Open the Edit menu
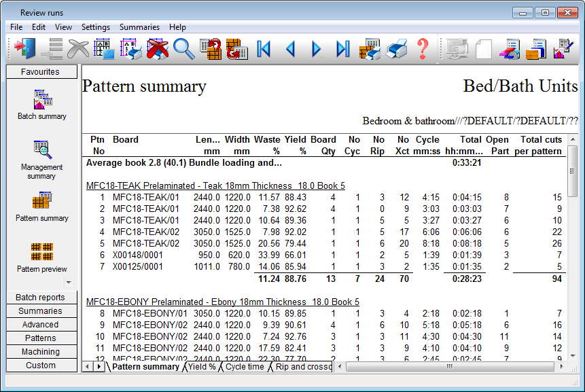The height and width of the screenshot is (392, 585). tap(39, 27)
